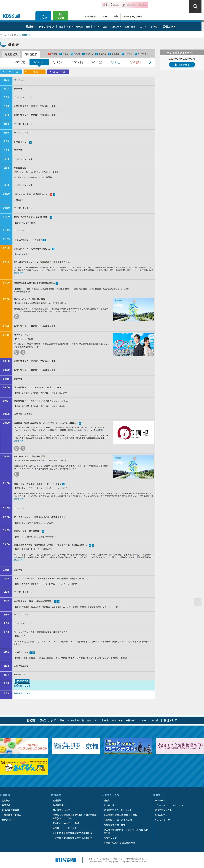This screenshot has width=204, height=868.
Task: Open 京の水ものがたり thumbnail at 17:00
Action: (x=133, y=309)
